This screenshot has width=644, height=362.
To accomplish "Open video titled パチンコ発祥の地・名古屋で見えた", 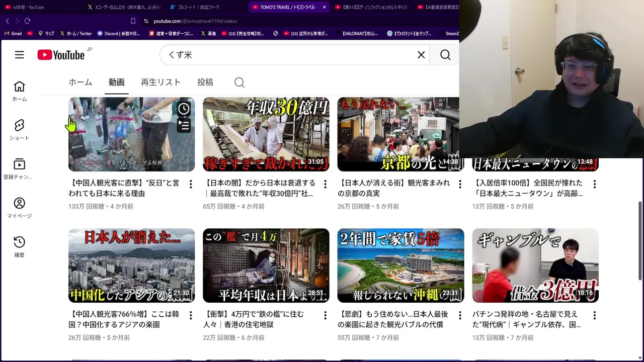I will (526, 319).
